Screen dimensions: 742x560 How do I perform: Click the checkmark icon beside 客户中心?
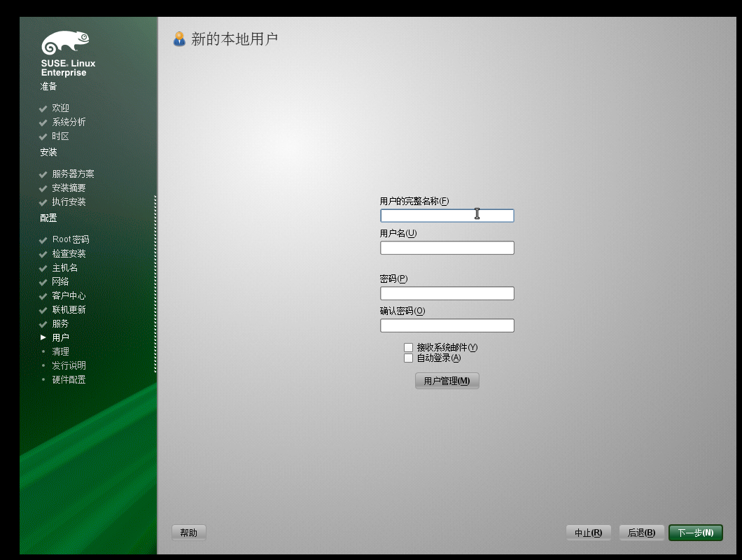(x=43, y=295)
